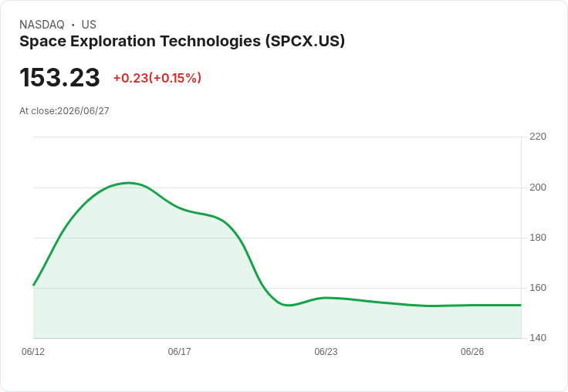Click the current price 153.23
The height and width of the screenshot is (392, 568).
pyautogui.click(x=59, y=77)
